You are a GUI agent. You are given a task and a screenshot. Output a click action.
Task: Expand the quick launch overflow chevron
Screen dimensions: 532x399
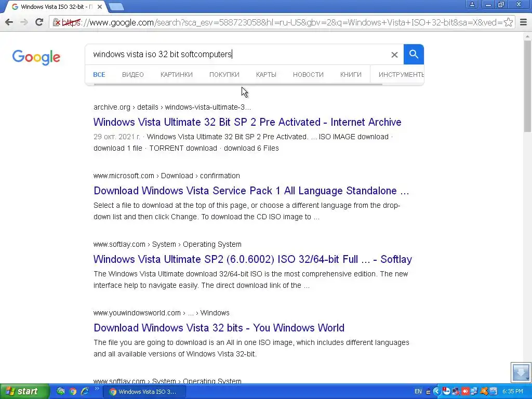tap(97, 389)
